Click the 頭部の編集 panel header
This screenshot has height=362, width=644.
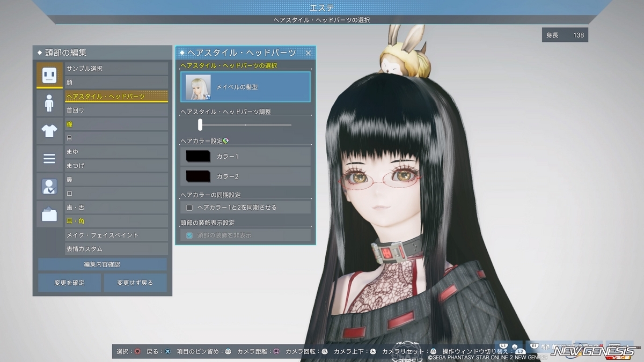click(103, 53)
